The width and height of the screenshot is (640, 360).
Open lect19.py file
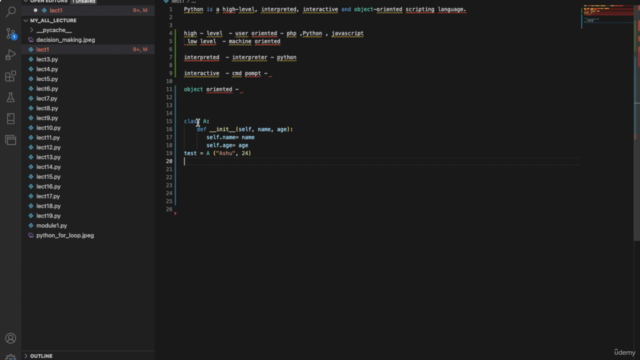pyautogui.click(x=48, y=216)
